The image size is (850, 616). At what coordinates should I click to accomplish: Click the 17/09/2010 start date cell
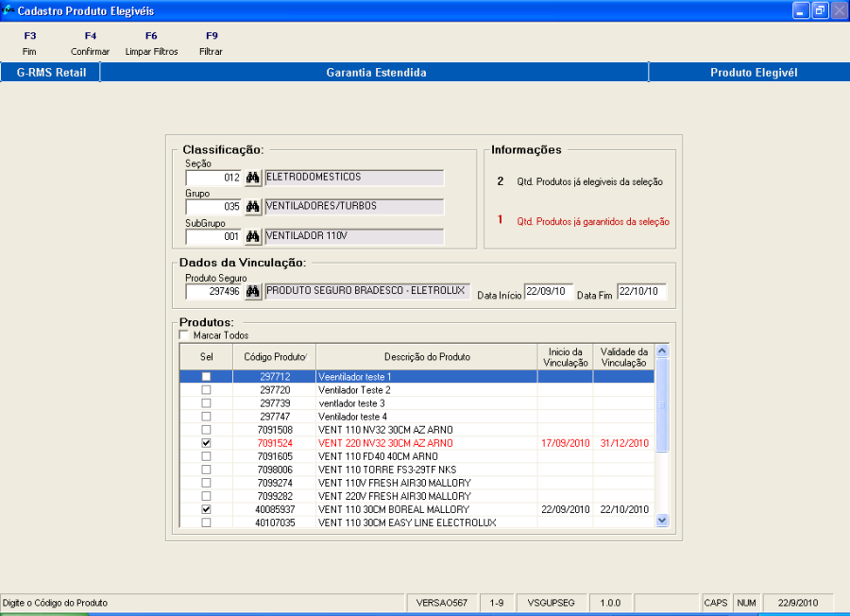[566, 443]
